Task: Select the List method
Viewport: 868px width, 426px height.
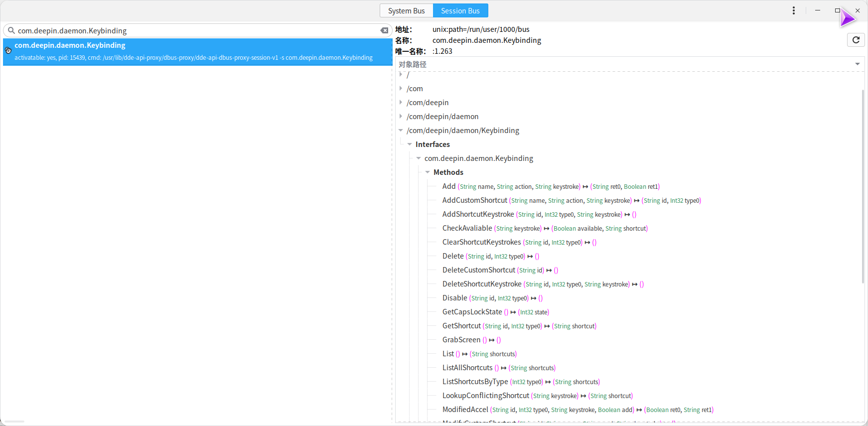Action: point(479,354)
